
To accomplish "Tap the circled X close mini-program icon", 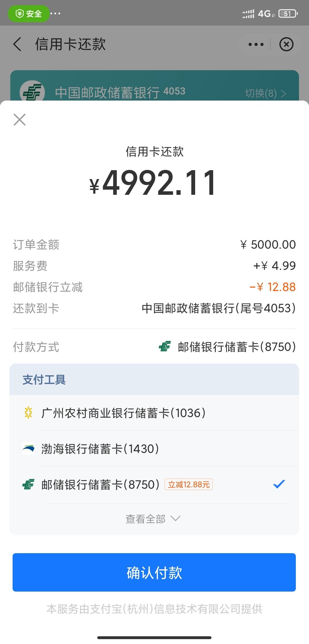I will click(286, 44).
